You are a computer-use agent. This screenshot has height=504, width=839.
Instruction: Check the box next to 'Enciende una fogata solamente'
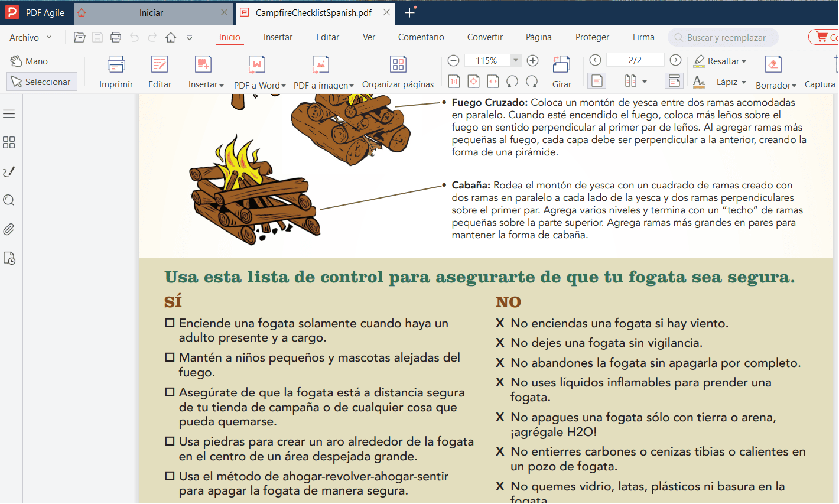(170, 323)
